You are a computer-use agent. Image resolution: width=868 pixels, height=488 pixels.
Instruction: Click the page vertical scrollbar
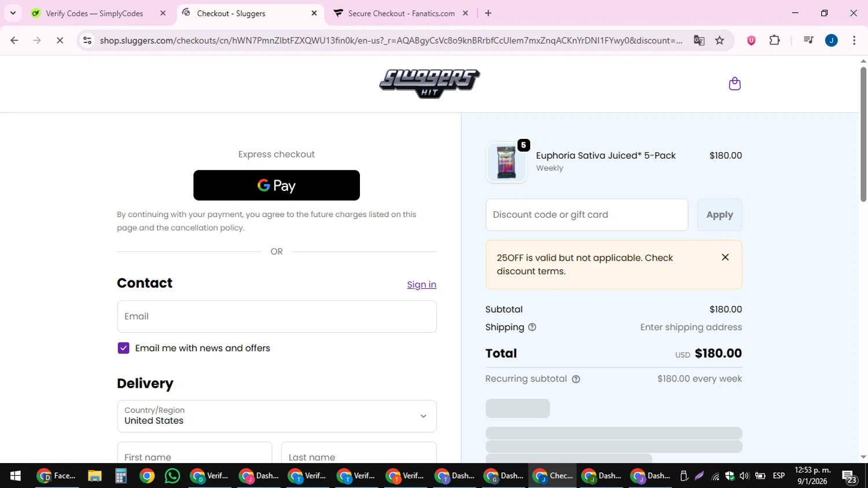[x=863, y=134]
